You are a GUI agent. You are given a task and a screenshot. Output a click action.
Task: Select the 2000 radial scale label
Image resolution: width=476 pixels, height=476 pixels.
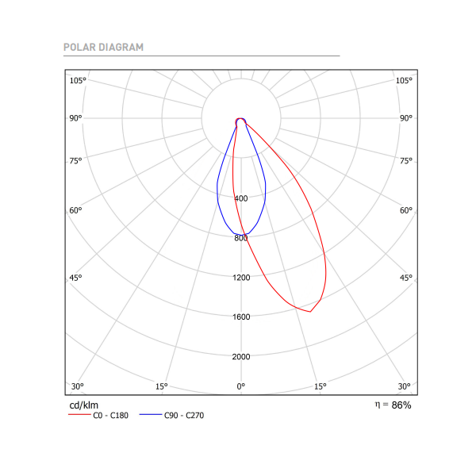pyautogui.click(x=241, y=357)
